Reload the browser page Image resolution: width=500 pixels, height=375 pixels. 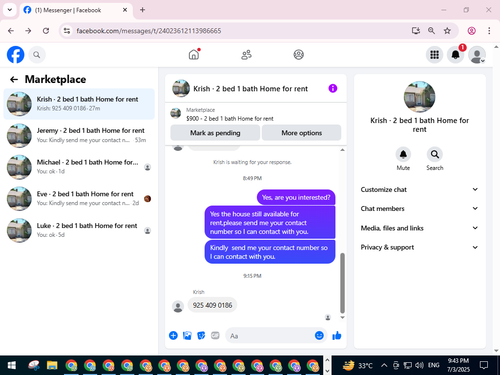(46, 31)
